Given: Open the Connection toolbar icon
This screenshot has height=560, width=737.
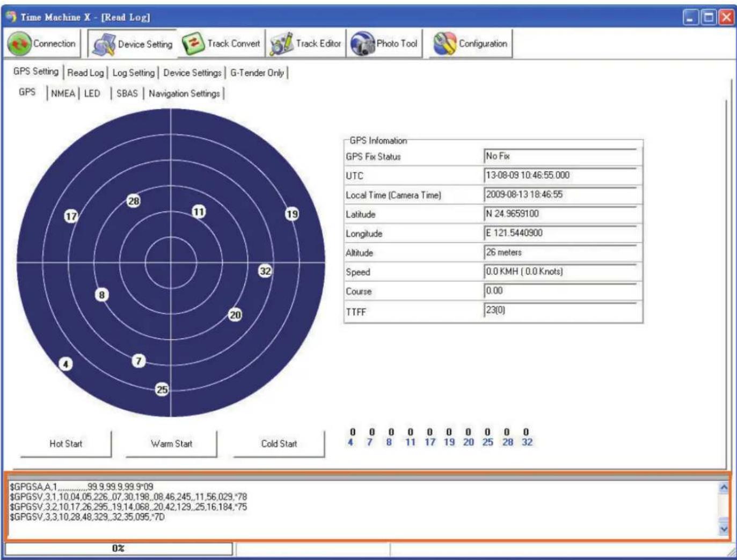Looking at the screenshot, I should (19, 44).
